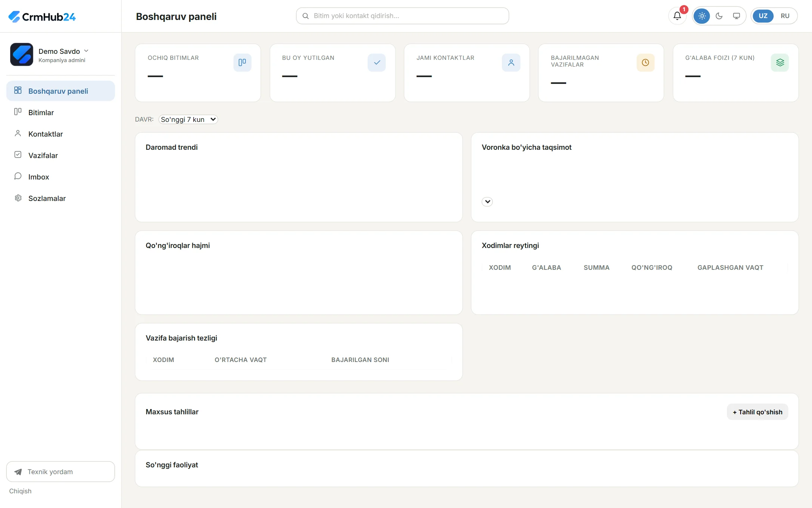The image size is (812, 508).
Task: Select system theme mode
Action: click(736, 16)
